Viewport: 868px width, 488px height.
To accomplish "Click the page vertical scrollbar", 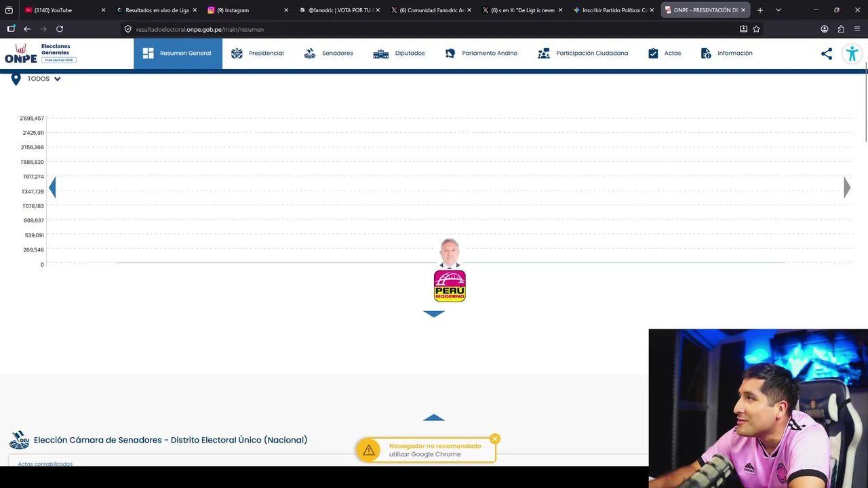I will tap(866, 102).
